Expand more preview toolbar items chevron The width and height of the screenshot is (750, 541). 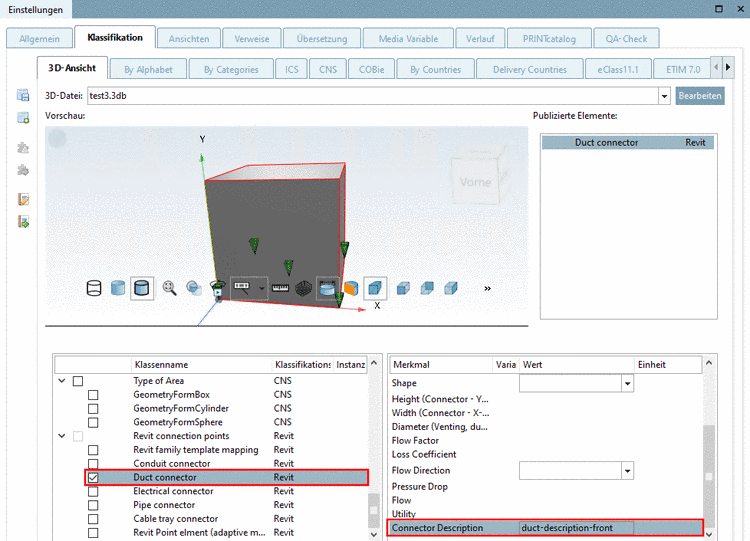click(487, 288)
